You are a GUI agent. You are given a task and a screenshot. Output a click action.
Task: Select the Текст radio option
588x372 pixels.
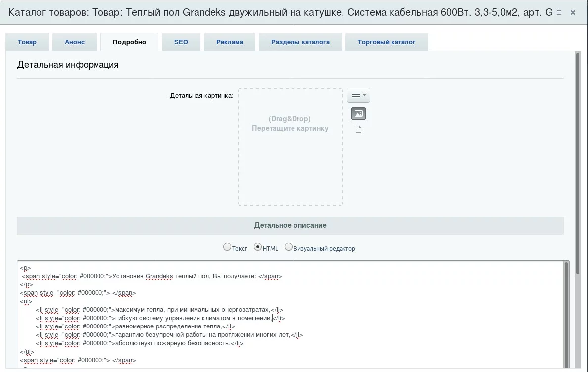227,247
